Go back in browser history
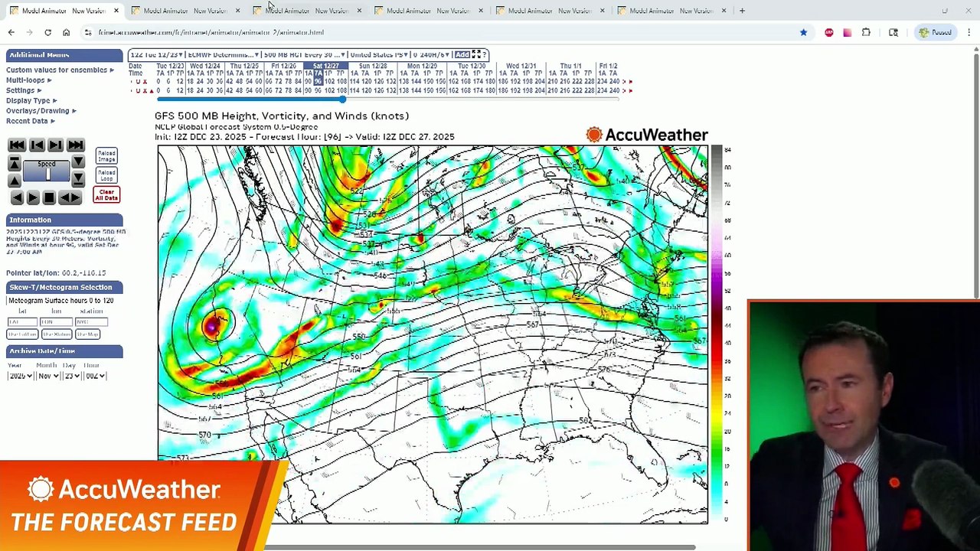 pos(11,32)
